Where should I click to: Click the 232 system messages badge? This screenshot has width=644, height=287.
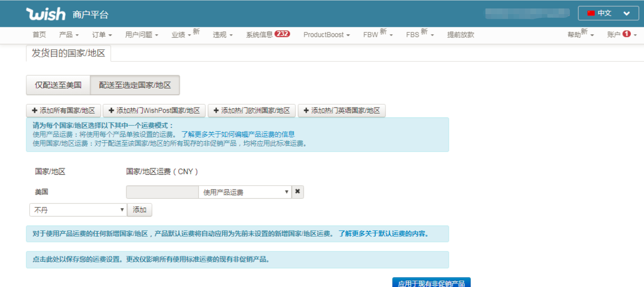[x=282, y=34]
